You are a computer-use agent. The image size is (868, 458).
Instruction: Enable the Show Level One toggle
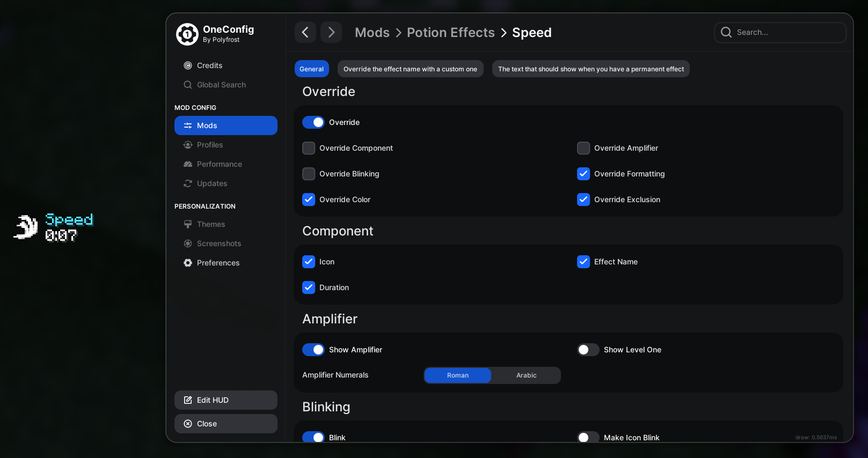588,350
